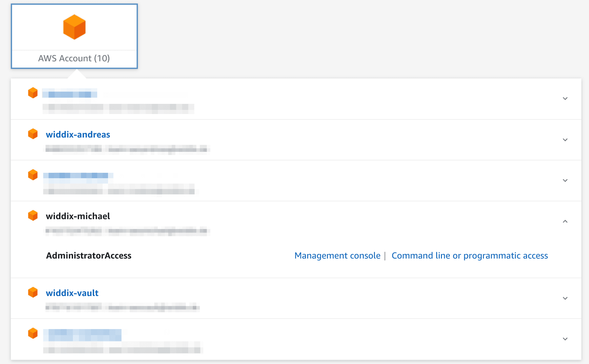This screenshot has width=589, height=364.
Task: Click the cube icon of the third account row
Action: point(33,175)
